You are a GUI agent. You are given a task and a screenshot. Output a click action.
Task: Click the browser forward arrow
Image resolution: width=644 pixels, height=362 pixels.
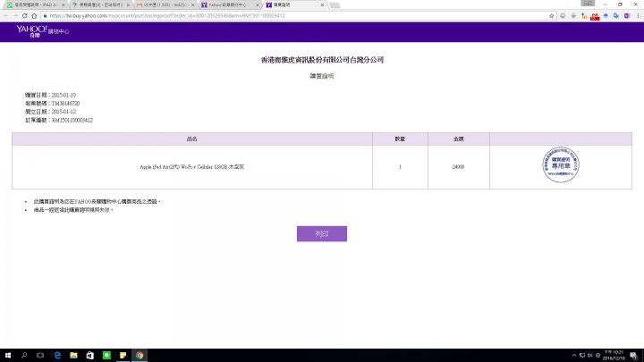pyautogui.click(x=15, y=15)
